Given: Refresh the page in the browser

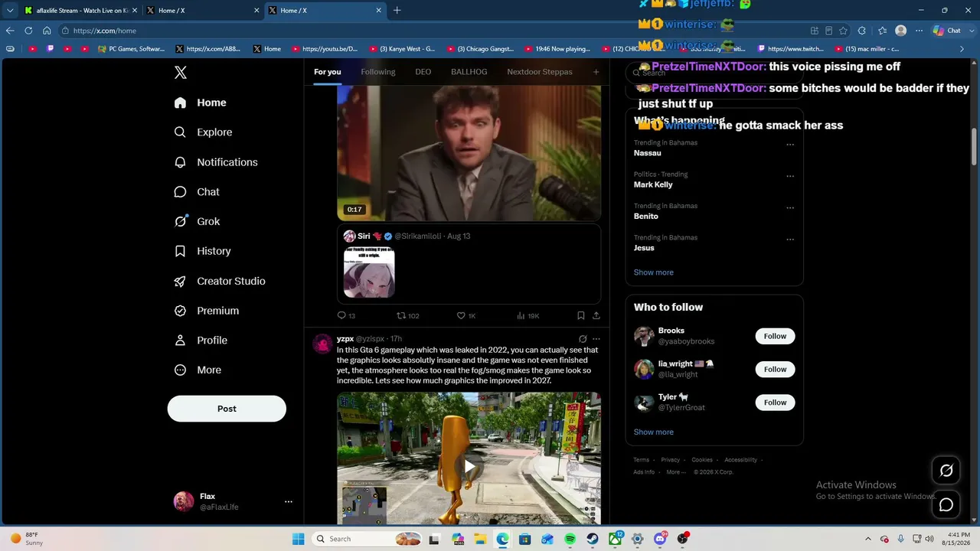Looking at the screenshot, I should click(28, 31).
